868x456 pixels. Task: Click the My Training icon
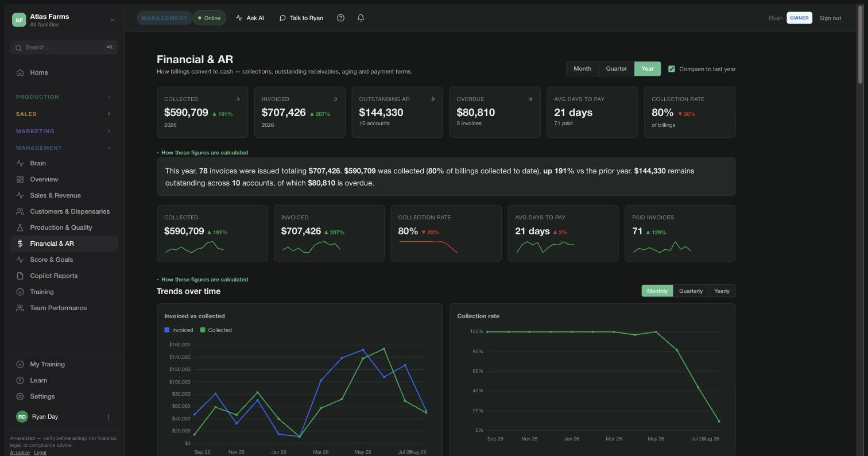(20, 364)
